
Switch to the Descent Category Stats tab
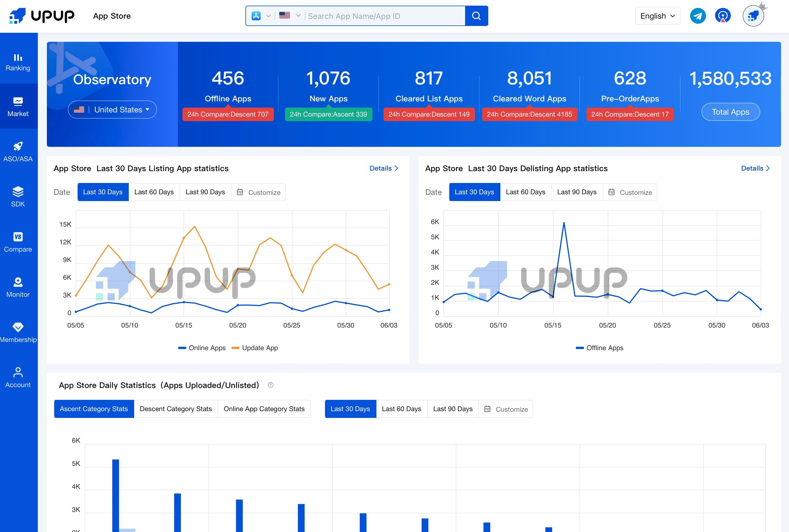176,409
